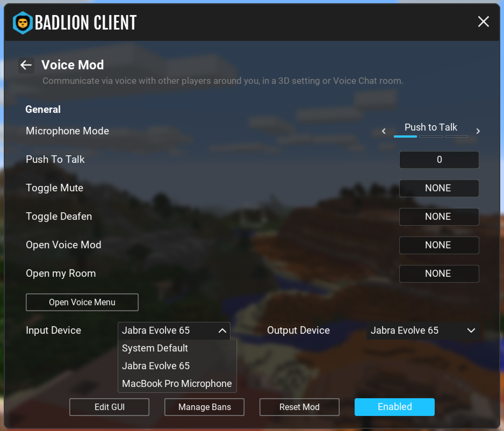Assign a key to Open Voice Mod
The width and height of the screenshot is (504, 431).
tap(439, 245)
